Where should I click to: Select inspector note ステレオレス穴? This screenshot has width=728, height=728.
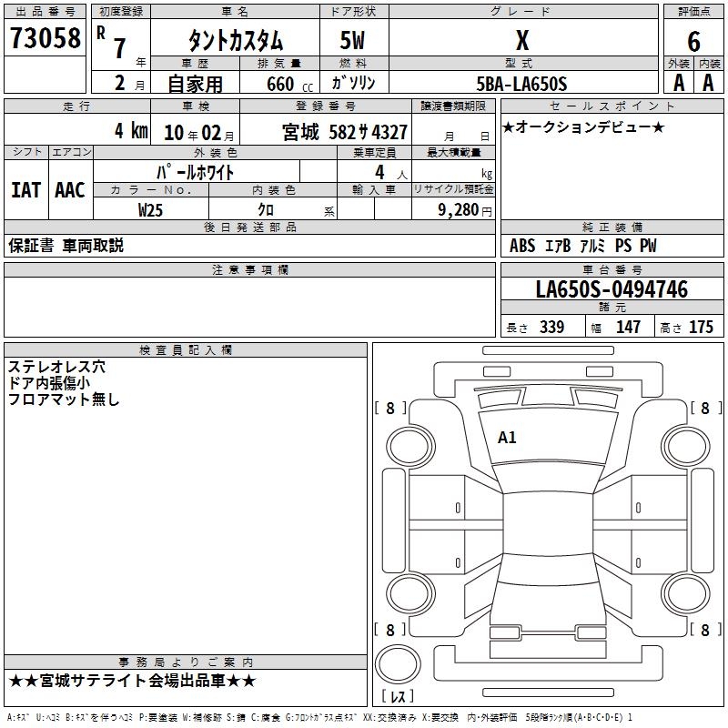click(x=56, y=367)
